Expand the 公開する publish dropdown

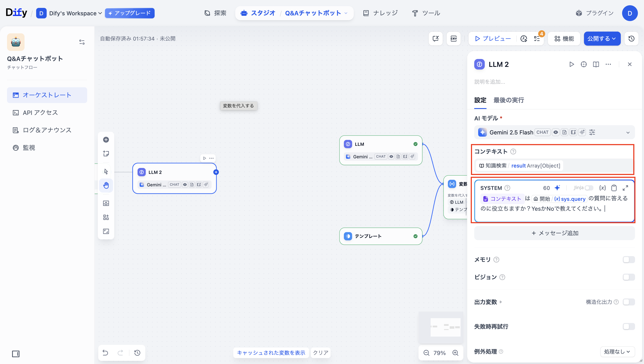[602, 39]
